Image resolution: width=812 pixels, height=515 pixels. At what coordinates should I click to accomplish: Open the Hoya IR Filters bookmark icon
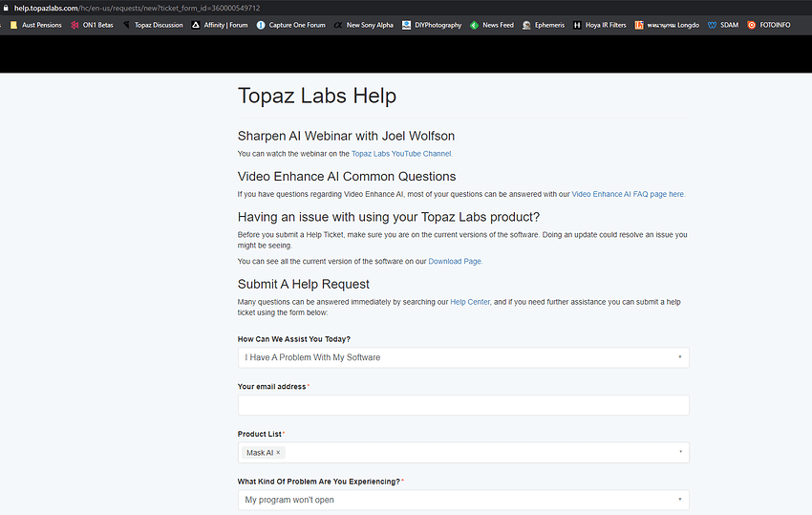[x=577, y=25]
